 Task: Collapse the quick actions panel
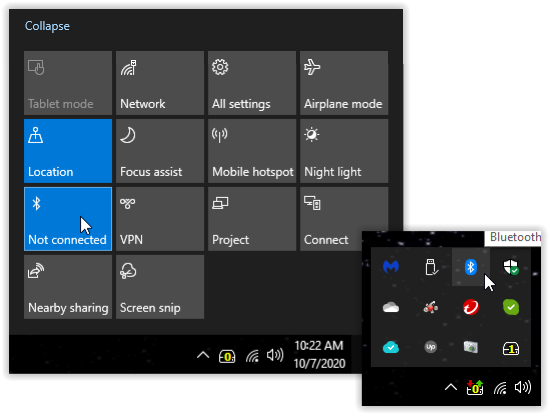(x=47, y=26)
